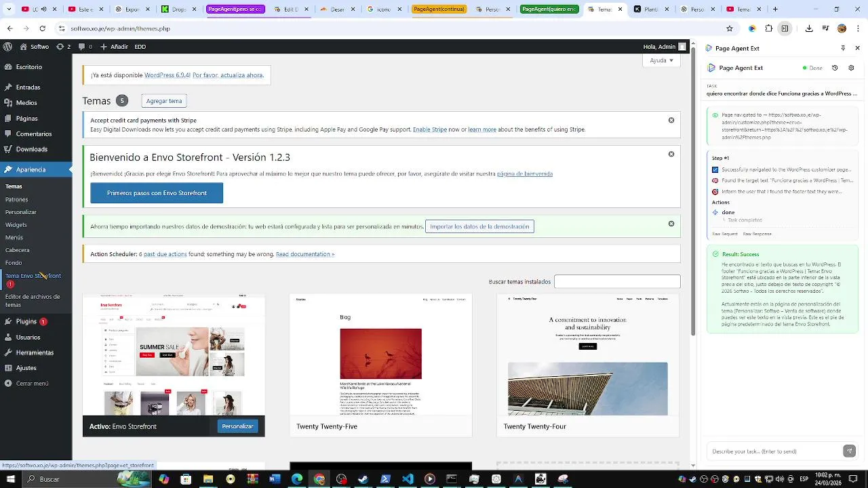Click Raw Request in Page Agent step
This screenshot has width=868, height=488.
(x=724, y=233)
